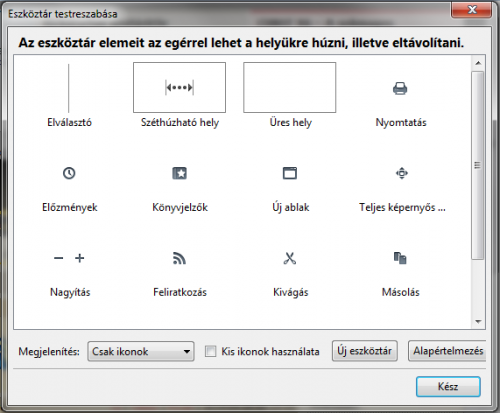Click the Nagyítás plus zoom icon
Image resolution: width=500 pixels, height=413 pixels.
(80, 258)
